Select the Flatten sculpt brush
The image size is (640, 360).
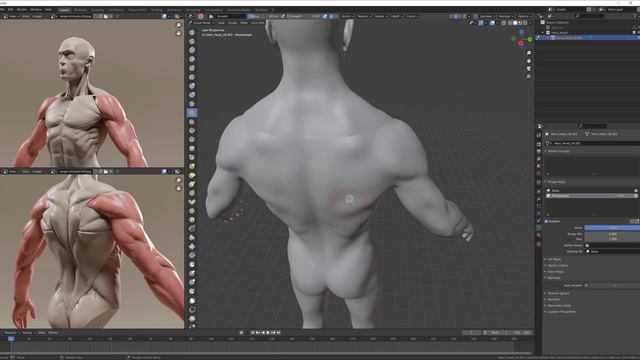192,122
